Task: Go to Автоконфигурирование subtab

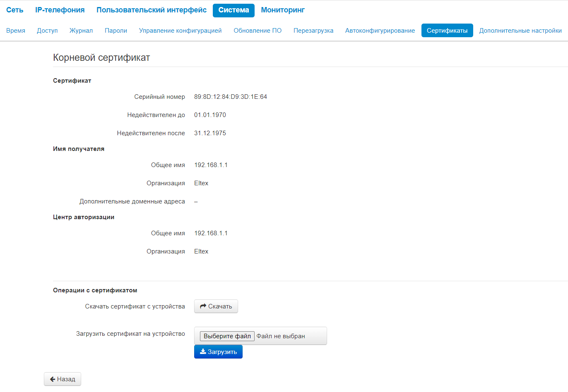Action: pyautogui.click(x=380, y=31)
